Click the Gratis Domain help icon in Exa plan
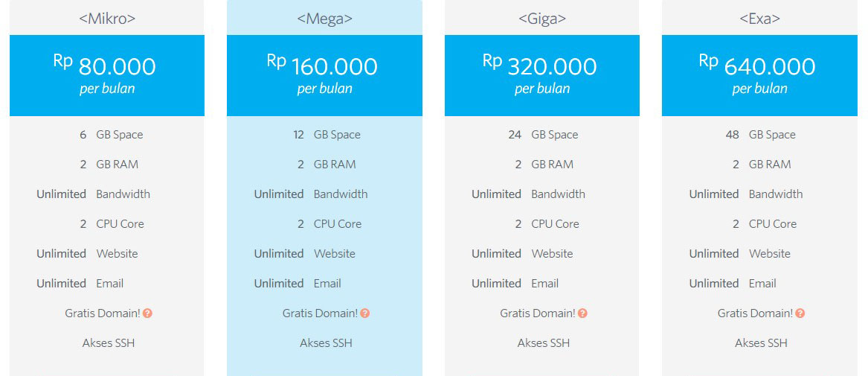The height and width of the screenshot is (376, 868). 800,313
